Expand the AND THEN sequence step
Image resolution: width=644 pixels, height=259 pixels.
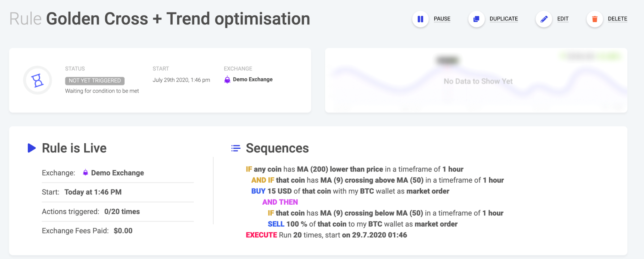[280, 202]
